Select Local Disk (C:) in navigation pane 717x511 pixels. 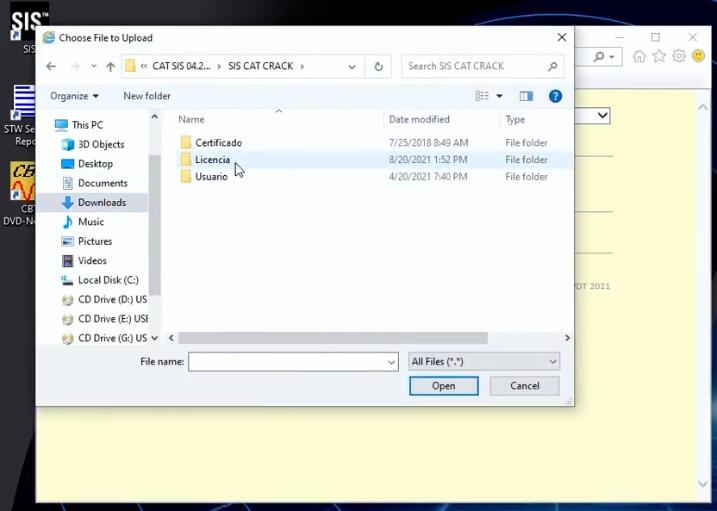[108, 280]
